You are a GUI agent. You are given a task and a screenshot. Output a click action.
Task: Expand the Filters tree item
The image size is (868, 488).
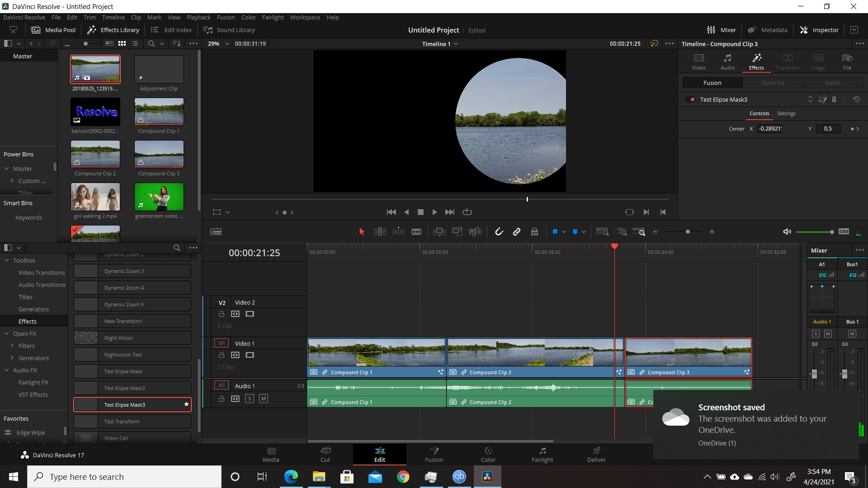12,346
